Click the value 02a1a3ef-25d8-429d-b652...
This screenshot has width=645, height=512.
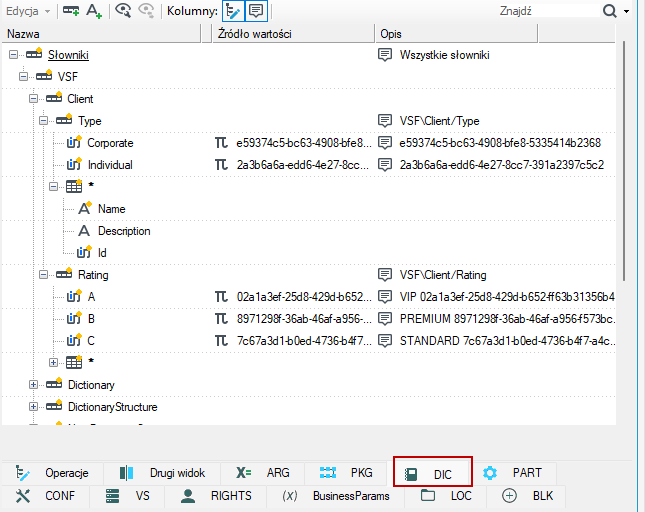(x=304, y=297)
